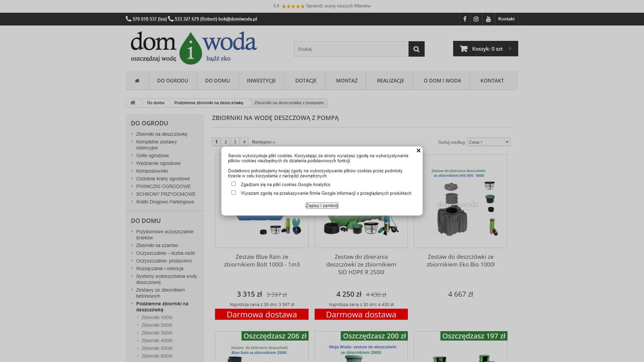
Task: Open the YouTube channel icon
Action: tap(488, 19)
